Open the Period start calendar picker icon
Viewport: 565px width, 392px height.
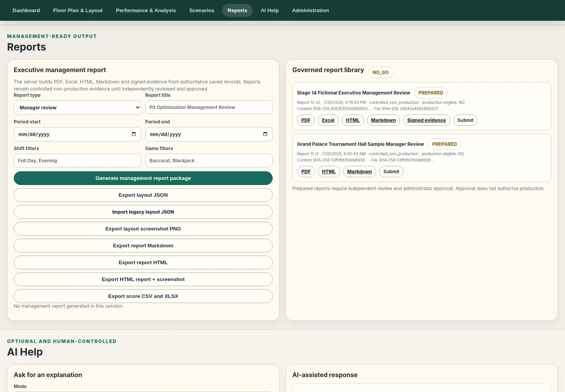[134, 134]
